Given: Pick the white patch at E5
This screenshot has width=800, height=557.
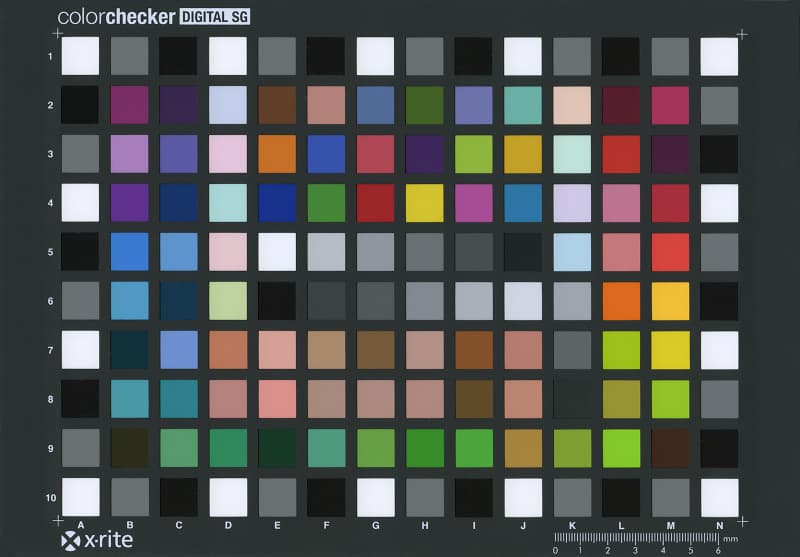Looking at the screenshot, I should click(x=277, y=252).
